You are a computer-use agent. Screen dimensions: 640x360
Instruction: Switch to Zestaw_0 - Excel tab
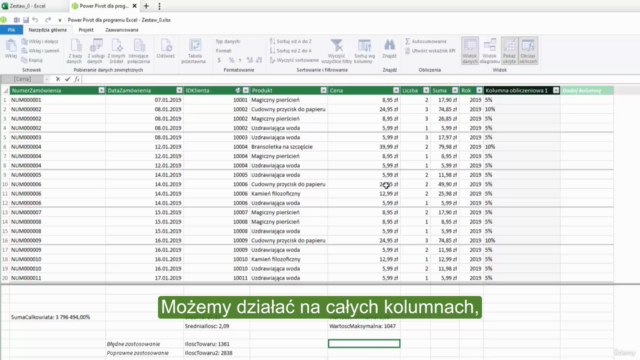coord(28,6)
